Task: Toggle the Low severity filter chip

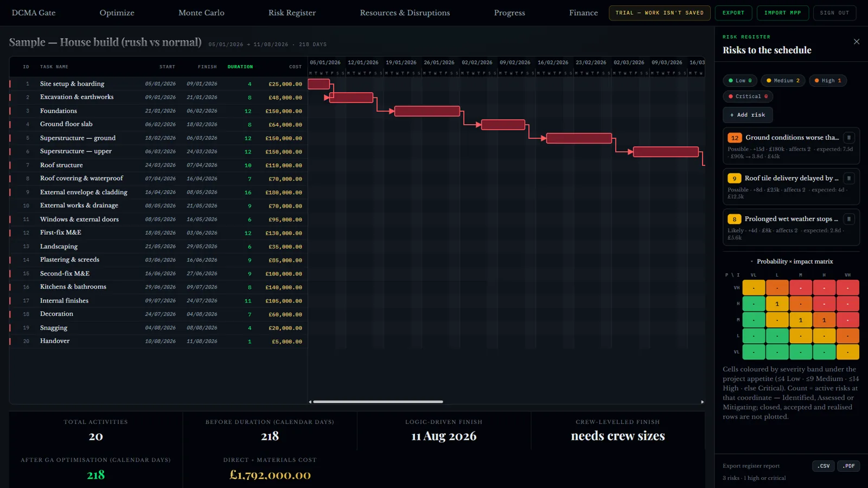Action: click(x=740, y=81)
